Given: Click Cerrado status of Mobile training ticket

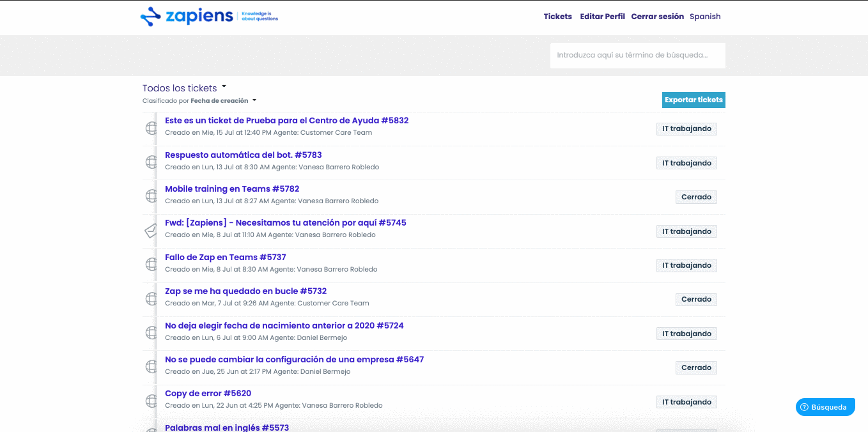Looking at the screenshot, I should (696, 197).
